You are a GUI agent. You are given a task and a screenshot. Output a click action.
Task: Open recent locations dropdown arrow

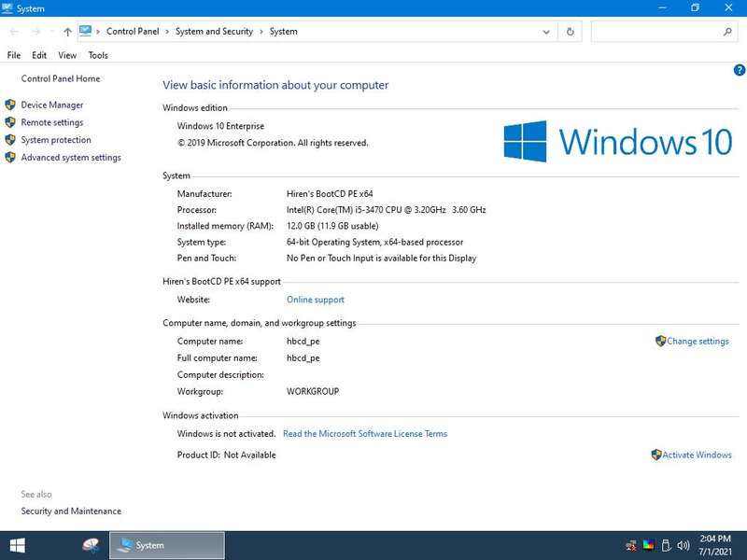point(51,32)
